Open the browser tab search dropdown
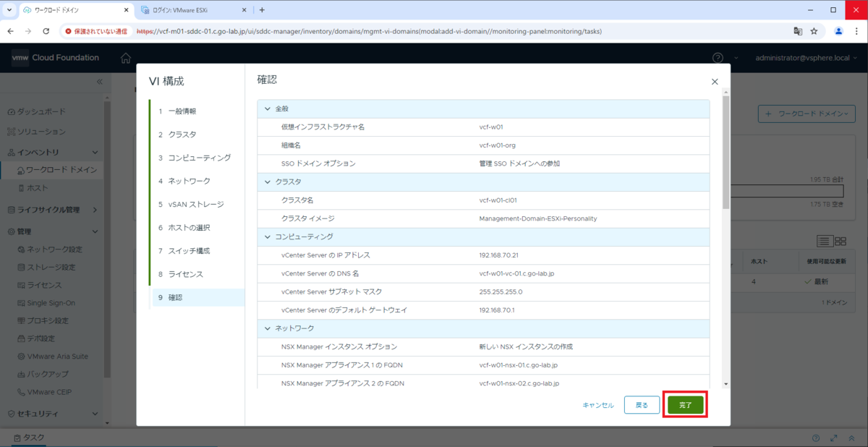The width and height of the screenshot is (868, 447). [x=9, y=10]
